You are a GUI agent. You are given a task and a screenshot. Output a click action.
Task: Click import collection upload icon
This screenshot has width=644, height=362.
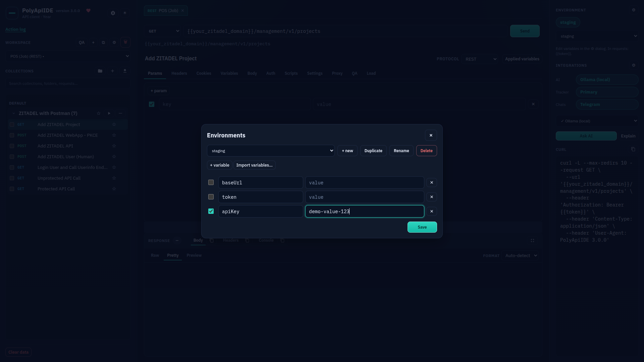point(125,71)
